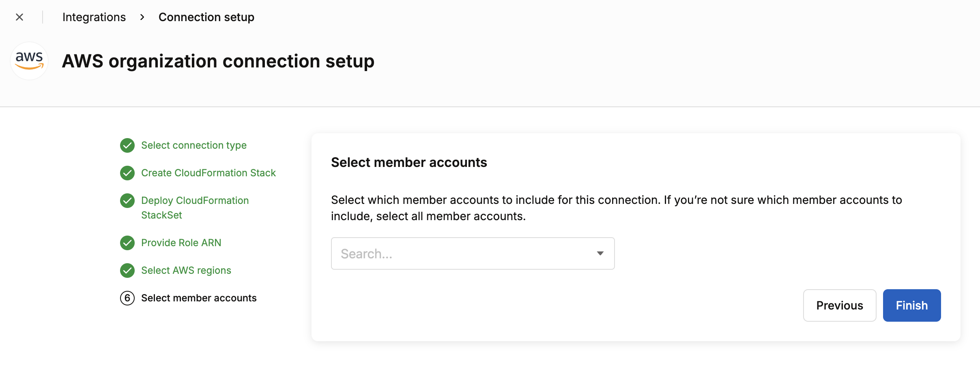Go back to the Integrations breadcrumb
This screenshot has width=980, height=368.
click(x=94, y=17)
